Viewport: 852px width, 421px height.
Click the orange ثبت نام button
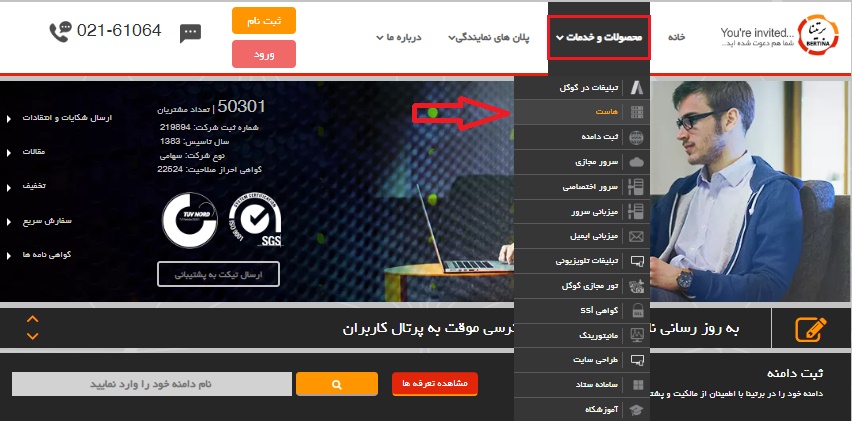pos(264,21)
